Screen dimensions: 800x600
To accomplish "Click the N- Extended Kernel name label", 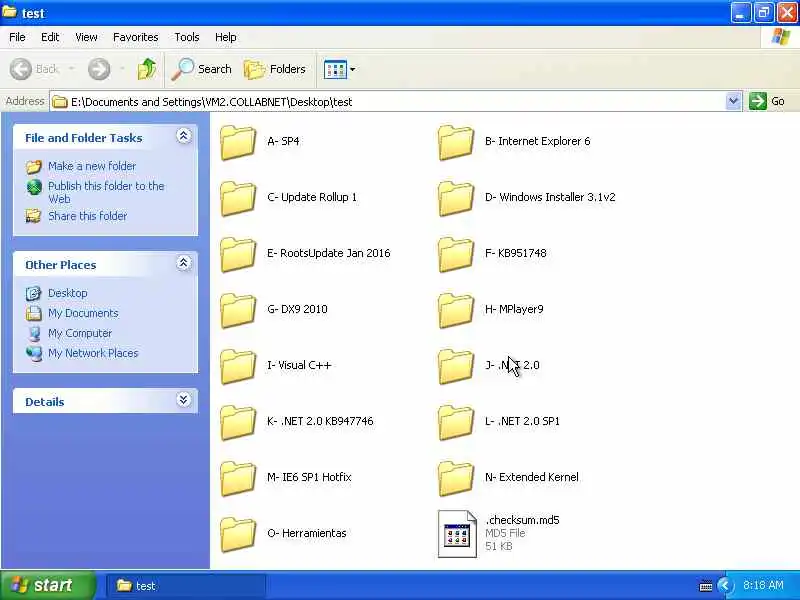I will pyautogui.click(x=532, y=477).
